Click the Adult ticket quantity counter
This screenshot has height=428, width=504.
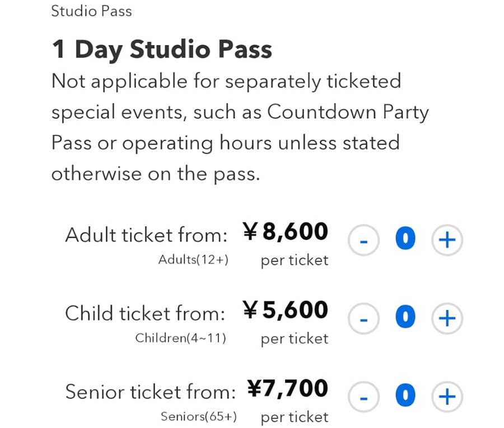tap(405, 238)
